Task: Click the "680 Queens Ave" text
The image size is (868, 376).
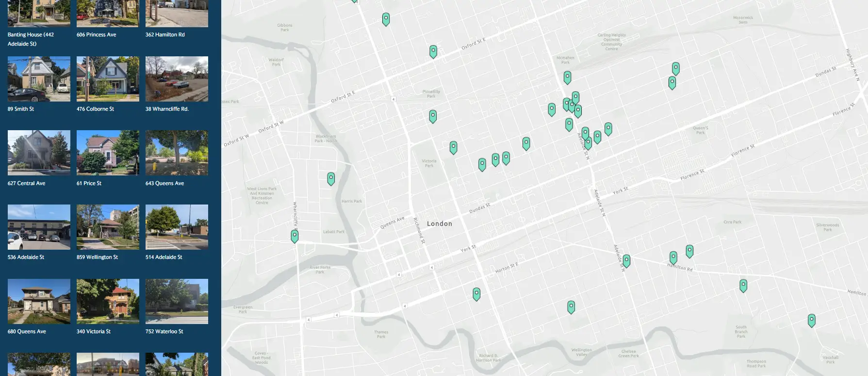Action: pos(27,331)
